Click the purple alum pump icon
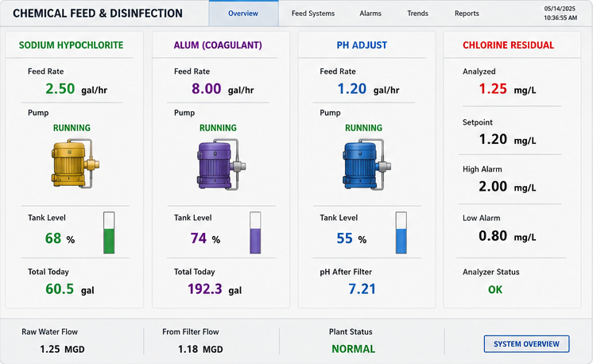The height and width of the screenshot is (364, 593). [222, 164]
